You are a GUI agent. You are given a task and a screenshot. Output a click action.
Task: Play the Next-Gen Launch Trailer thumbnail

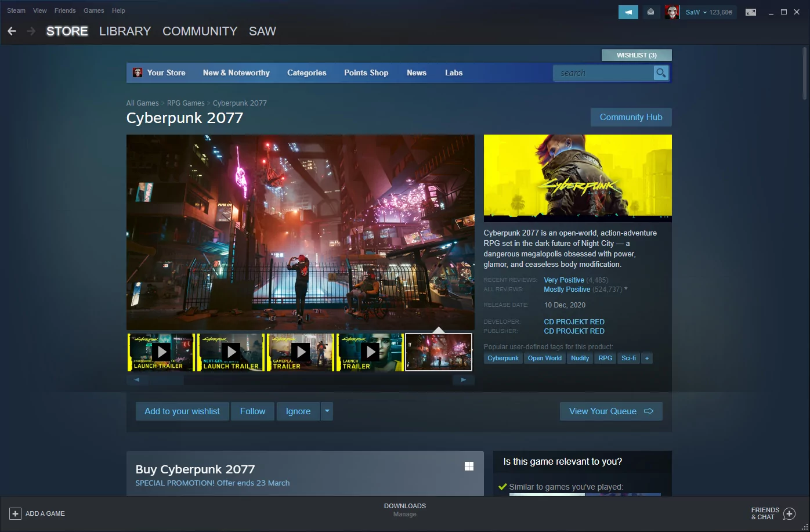tap(231, 352)
